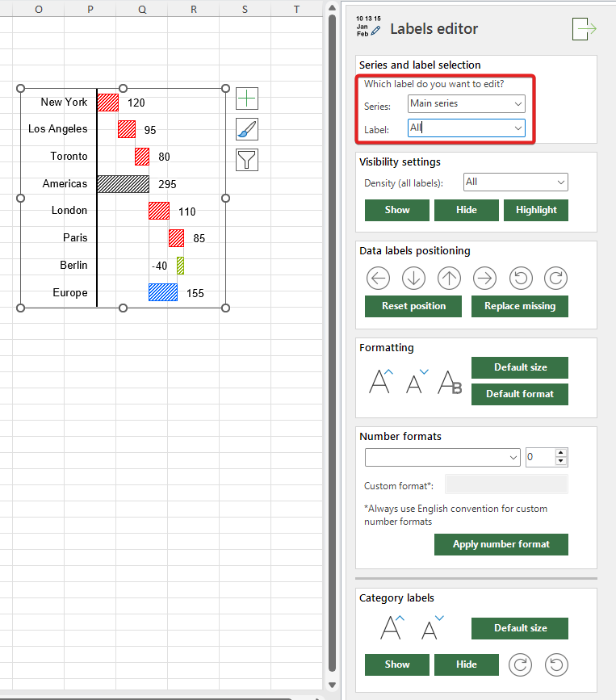The width and height of the screenshot is (616, 700).
Task: Increase decimal places with stepper up arrow
Action: tap(562, 453)
